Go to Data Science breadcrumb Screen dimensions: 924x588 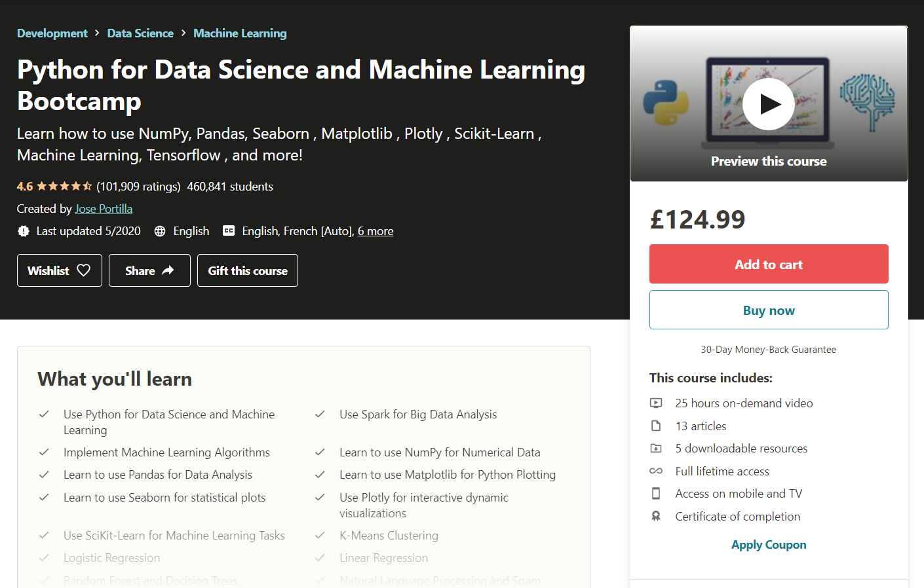click(140, 33)
